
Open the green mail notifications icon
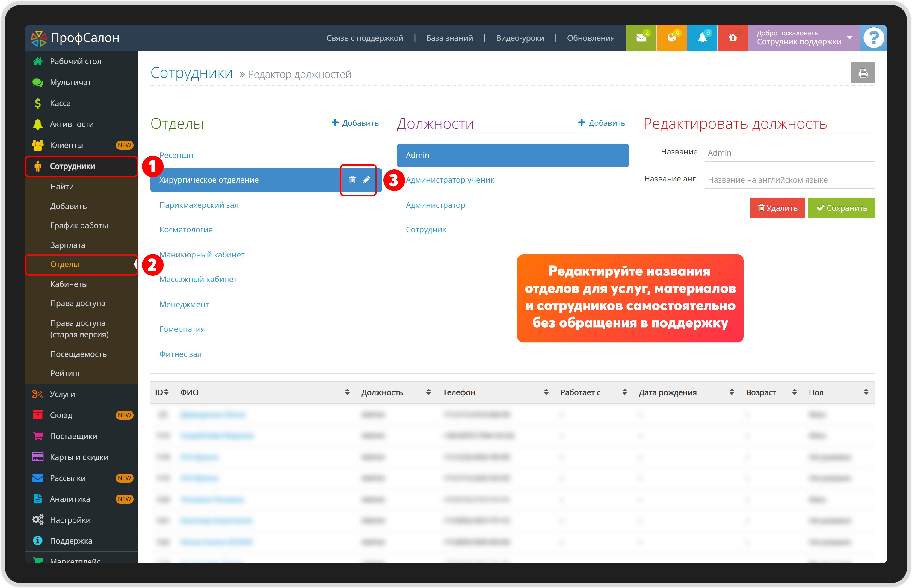click(641, 38)
